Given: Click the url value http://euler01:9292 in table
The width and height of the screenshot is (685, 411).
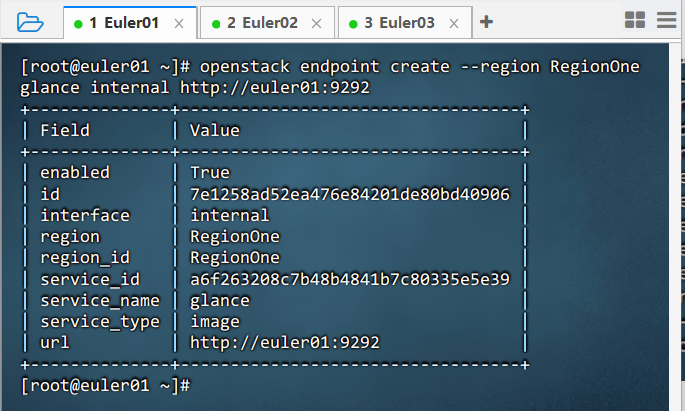Looking at the screenshot, I should [x=285, y=342].
